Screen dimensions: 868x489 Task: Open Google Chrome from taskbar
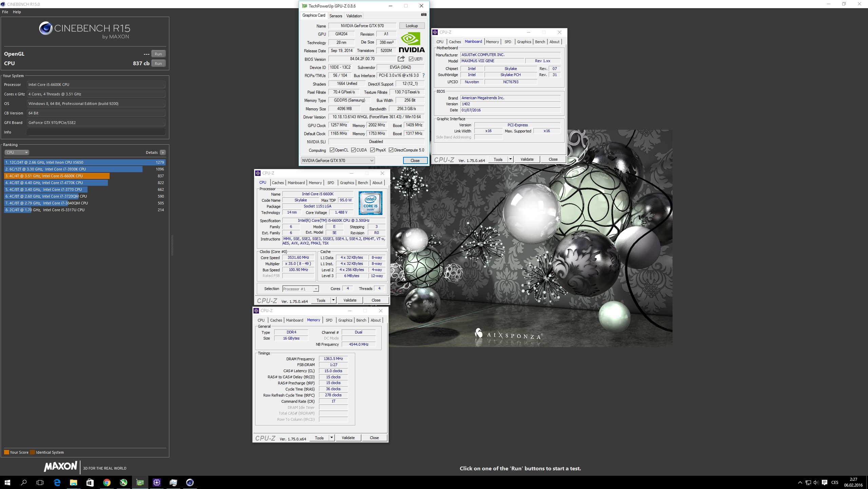coord(107,482)
